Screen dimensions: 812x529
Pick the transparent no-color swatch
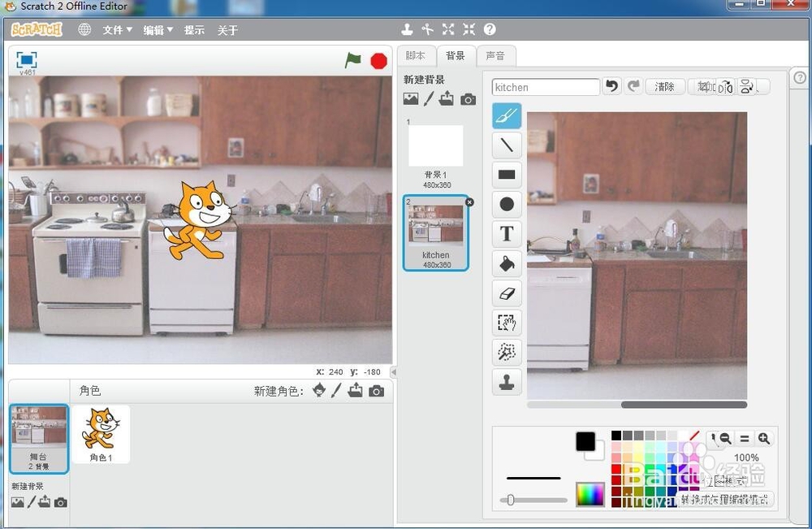tap(694, 436)
